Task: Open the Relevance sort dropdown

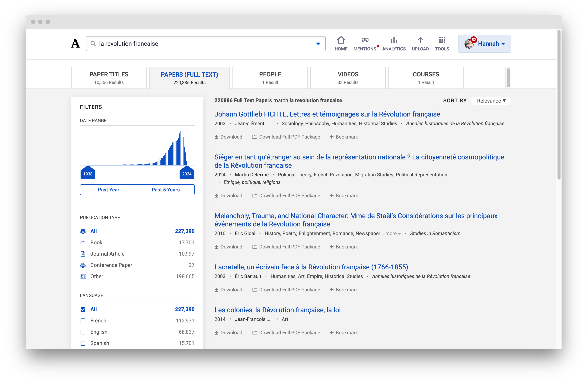Action: (x=491, y=101)
